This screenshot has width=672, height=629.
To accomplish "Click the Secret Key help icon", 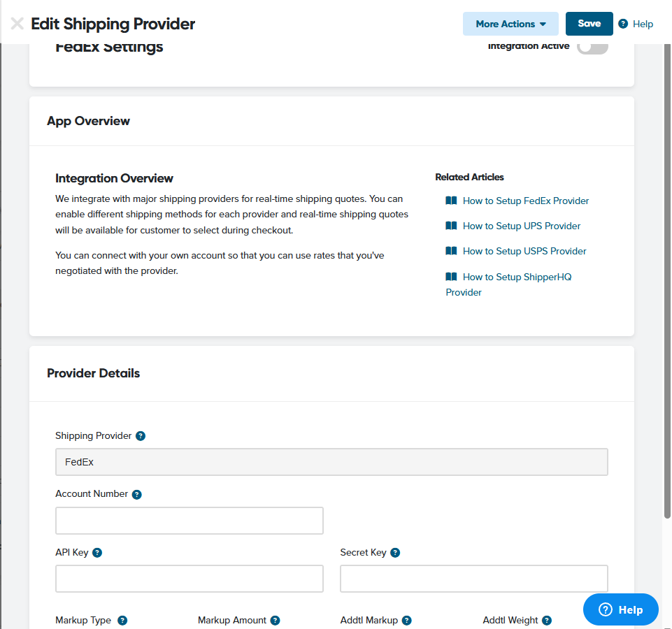I will (x=395, y=553).
